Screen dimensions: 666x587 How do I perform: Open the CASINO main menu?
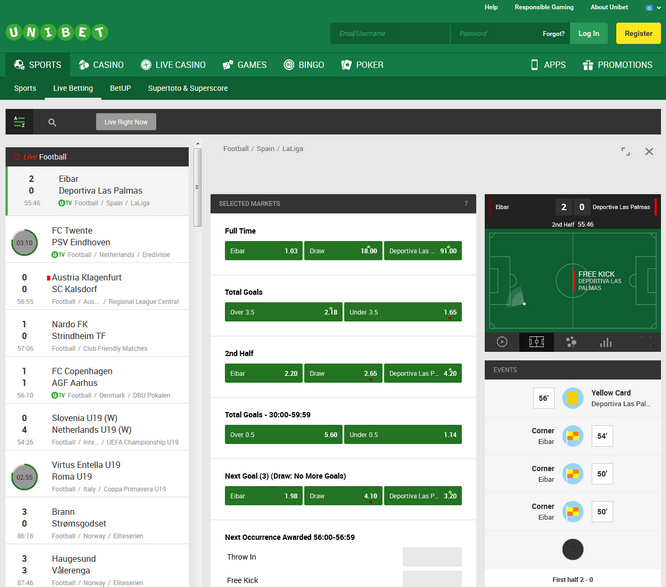pos(101,65)
